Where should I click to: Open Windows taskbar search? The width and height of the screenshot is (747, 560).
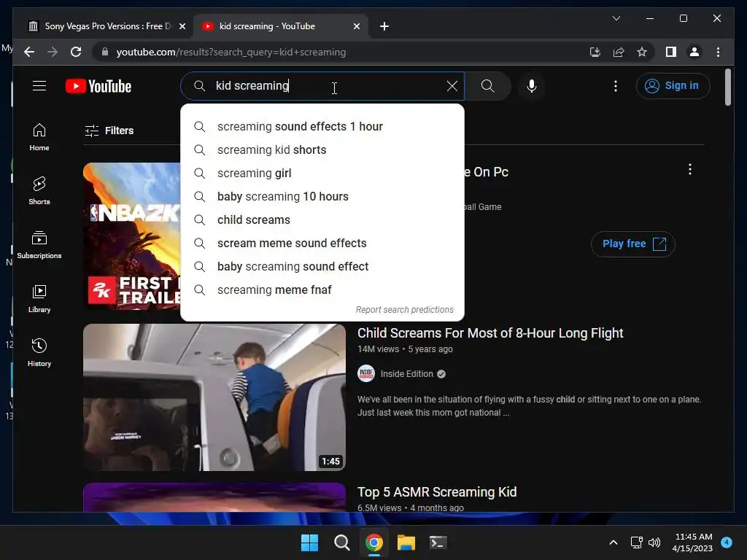(x=341, y=542)
